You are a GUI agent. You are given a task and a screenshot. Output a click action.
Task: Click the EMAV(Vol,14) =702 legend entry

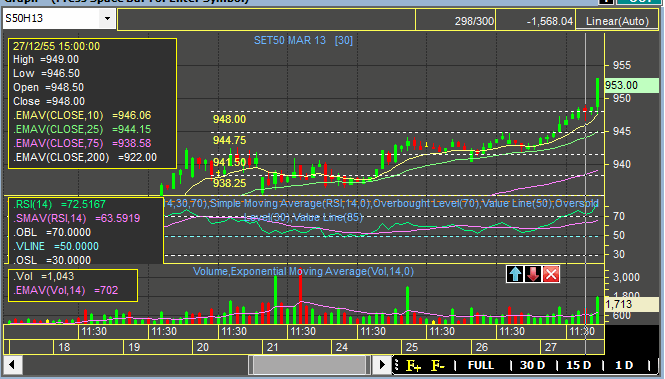point(66,290)
